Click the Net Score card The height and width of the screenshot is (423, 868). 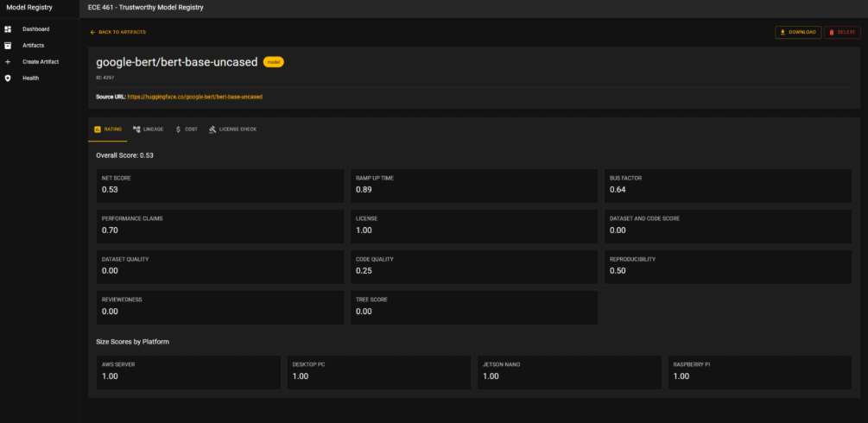(x=220, y=186)
